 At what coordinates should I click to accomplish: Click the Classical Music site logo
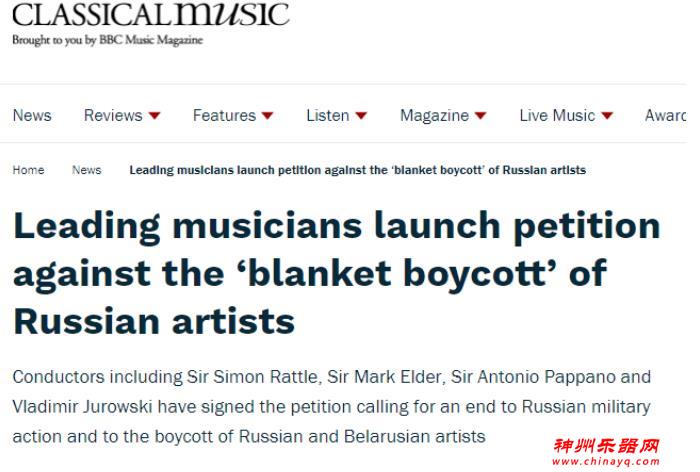tap(150, 15)
